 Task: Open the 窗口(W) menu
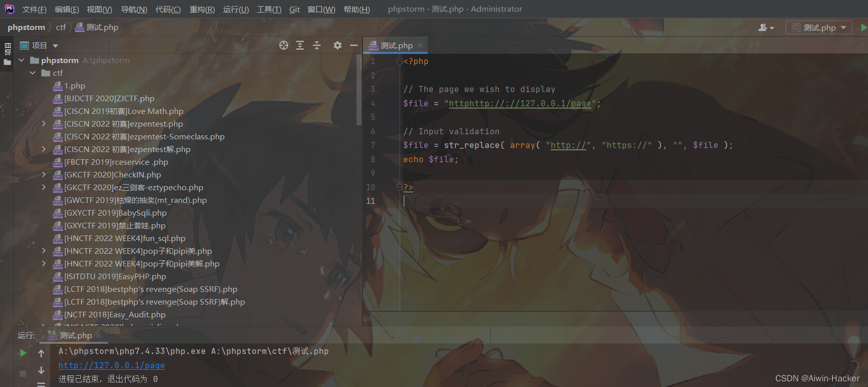click(x=321, y=9)
